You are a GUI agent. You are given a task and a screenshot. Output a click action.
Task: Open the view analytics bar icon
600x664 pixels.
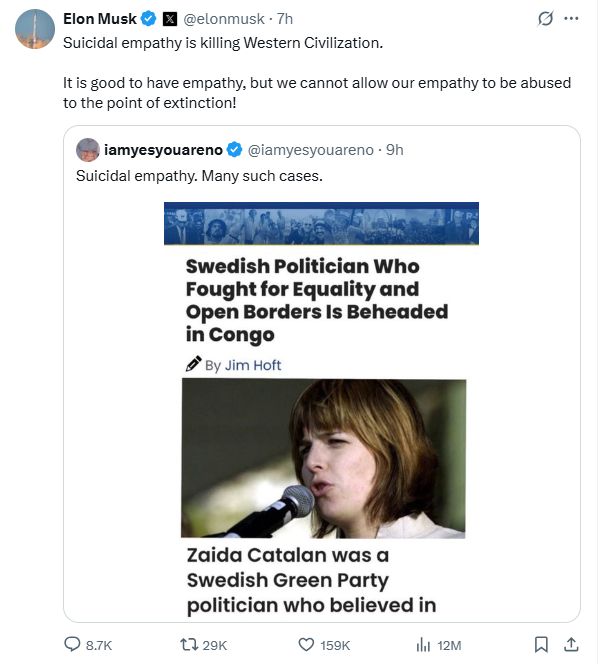tap(423, 645)
